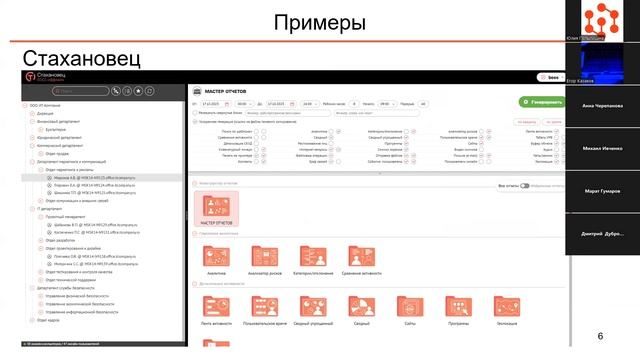Screen dimensions: 640x360
Task: Expand the Отдел кадров tree node
Action: coord(32,320)
